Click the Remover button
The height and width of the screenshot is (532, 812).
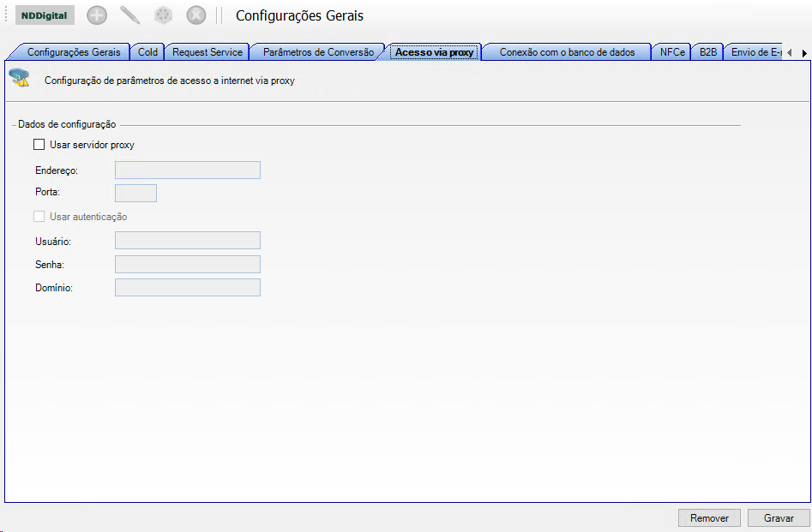(709, 518)
